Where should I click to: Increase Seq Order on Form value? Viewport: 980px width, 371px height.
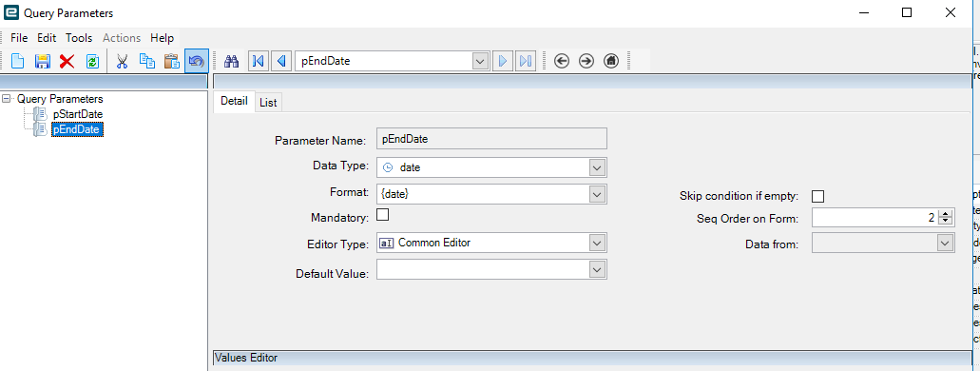(x=945, y=214)
